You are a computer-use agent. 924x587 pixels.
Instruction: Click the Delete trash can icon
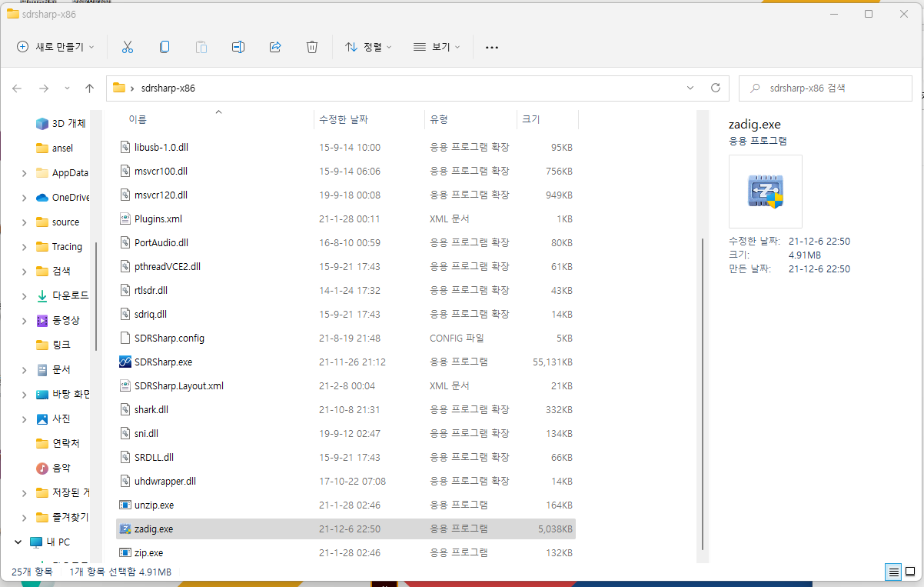[312, 47]
